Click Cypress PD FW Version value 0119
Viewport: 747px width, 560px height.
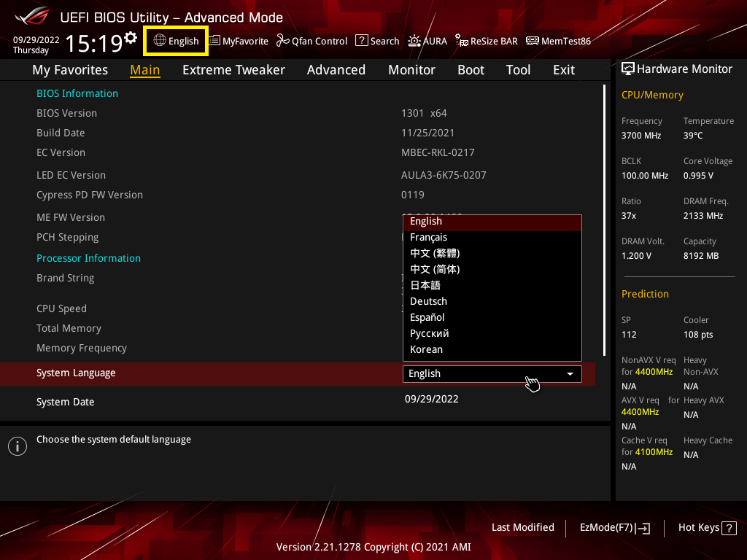pos(413,195)
